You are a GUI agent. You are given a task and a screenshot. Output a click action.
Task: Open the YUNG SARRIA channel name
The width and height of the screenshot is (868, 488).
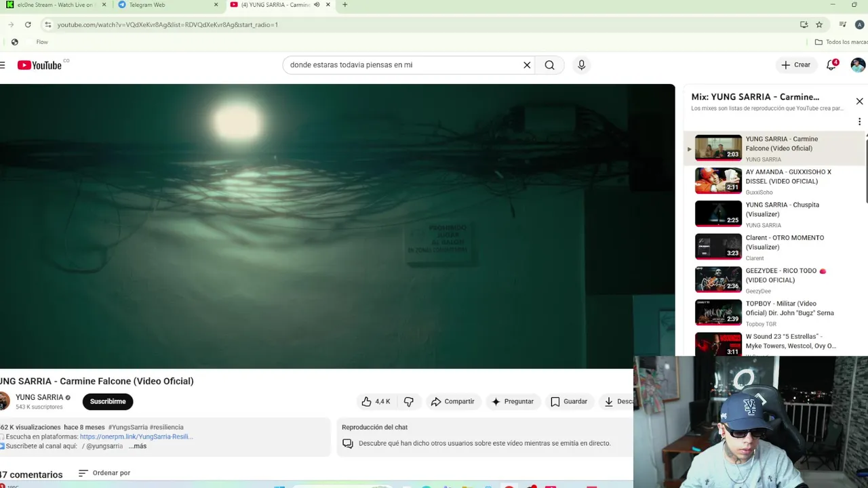pos(39,397)
